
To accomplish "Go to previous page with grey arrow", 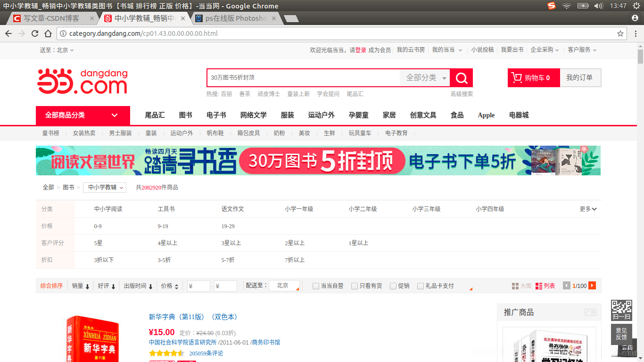I will pyautogui.click(x=567, y=286).
